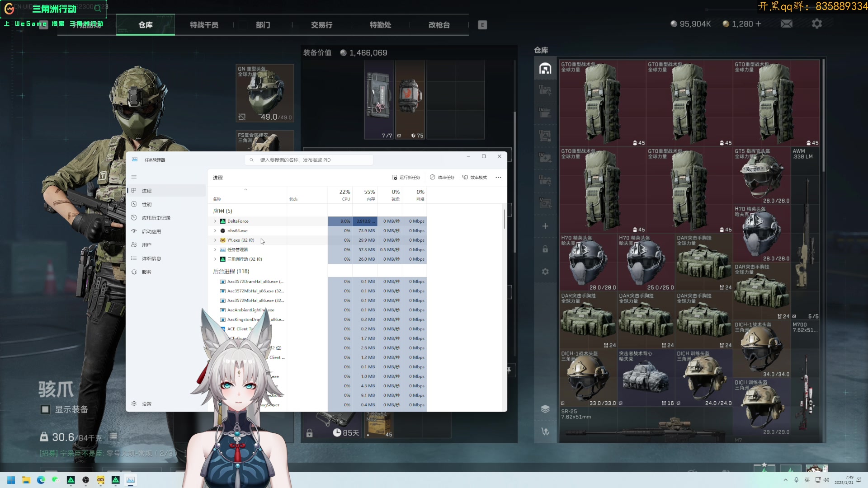This screenshot has height=488, width=868.
Task: Open the 性能 (Performance) page in Task Manager
Action: click(166, 204)
